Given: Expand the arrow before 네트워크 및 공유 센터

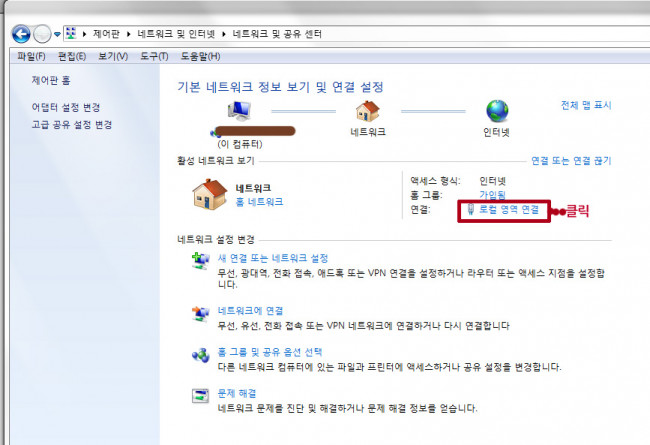Looking at the screenshot, I should [224, 34].
